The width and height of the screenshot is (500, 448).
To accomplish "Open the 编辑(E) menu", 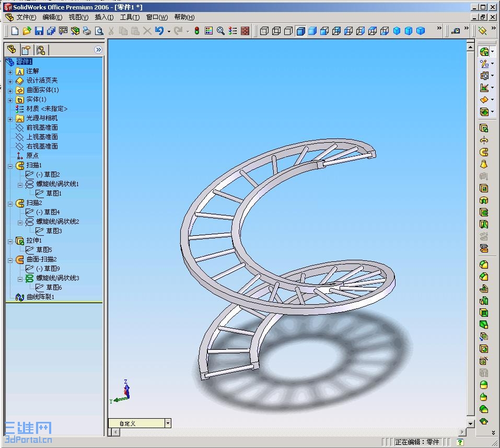I will pos(52,17).
